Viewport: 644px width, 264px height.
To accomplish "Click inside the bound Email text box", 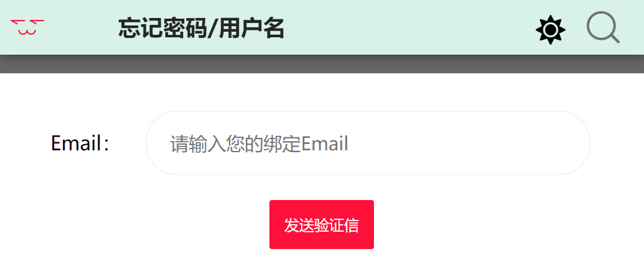I will (x=368, y=143).
